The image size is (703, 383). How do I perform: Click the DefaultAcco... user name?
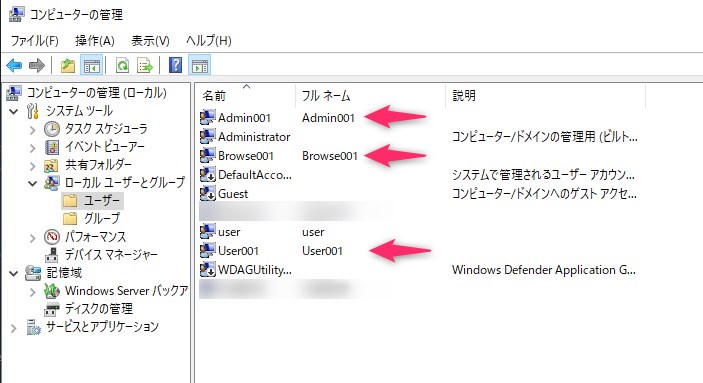point(255,174)
